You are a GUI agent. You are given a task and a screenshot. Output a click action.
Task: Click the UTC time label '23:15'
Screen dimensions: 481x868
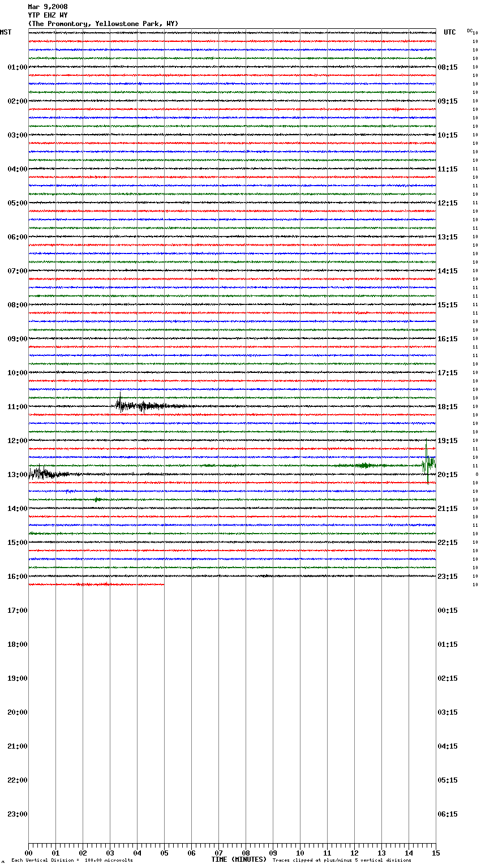448,577
